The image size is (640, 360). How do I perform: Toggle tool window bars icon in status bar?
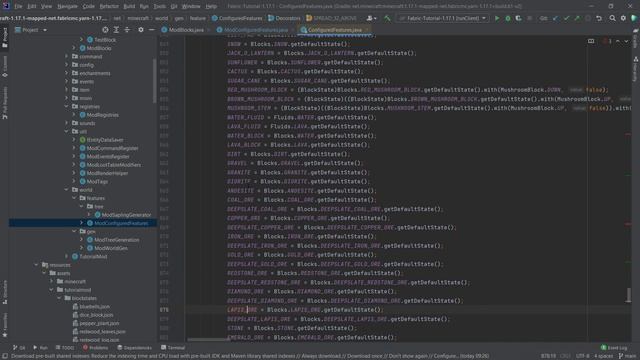pos(4,356)
